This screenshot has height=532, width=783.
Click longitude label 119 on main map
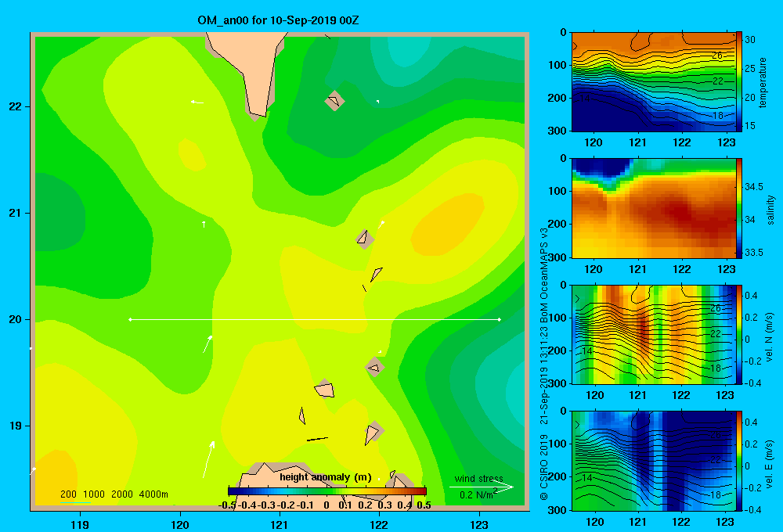80,524
